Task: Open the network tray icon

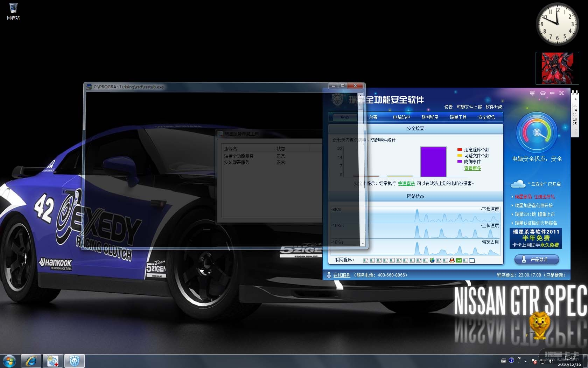Action: click(x=543, y=361)
